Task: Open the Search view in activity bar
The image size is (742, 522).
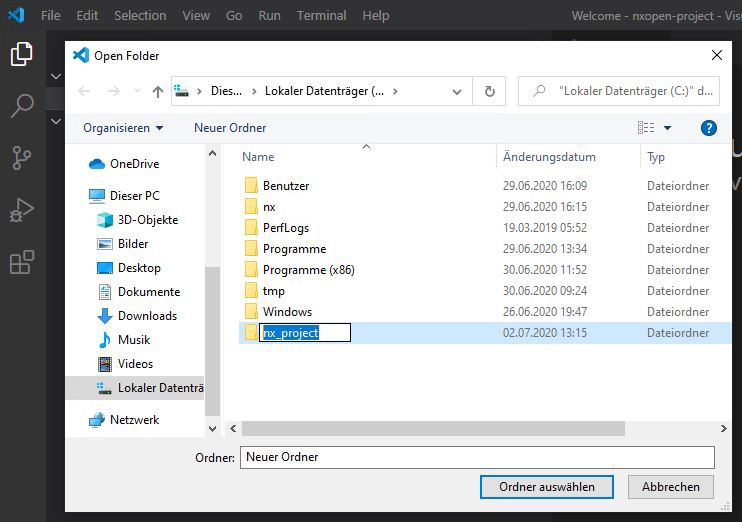Action: (x=21, y=104)
